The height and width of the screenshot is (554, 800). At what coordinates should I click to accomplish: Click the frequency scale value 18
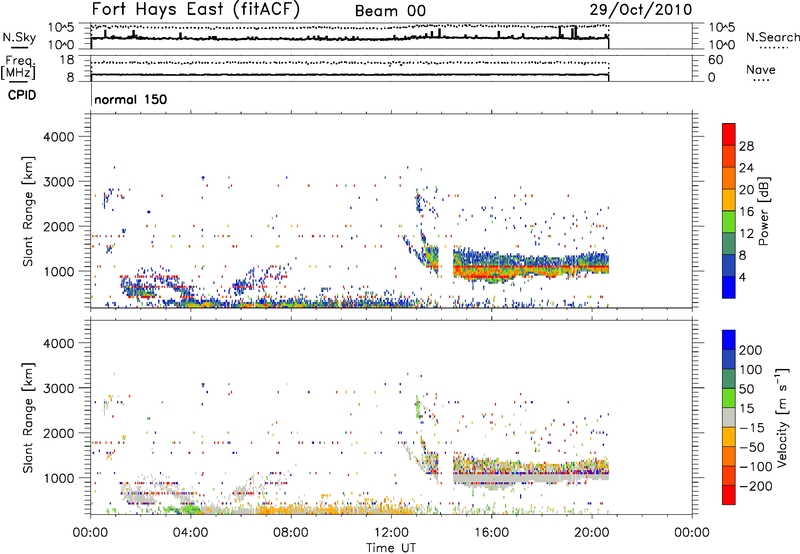67,60
